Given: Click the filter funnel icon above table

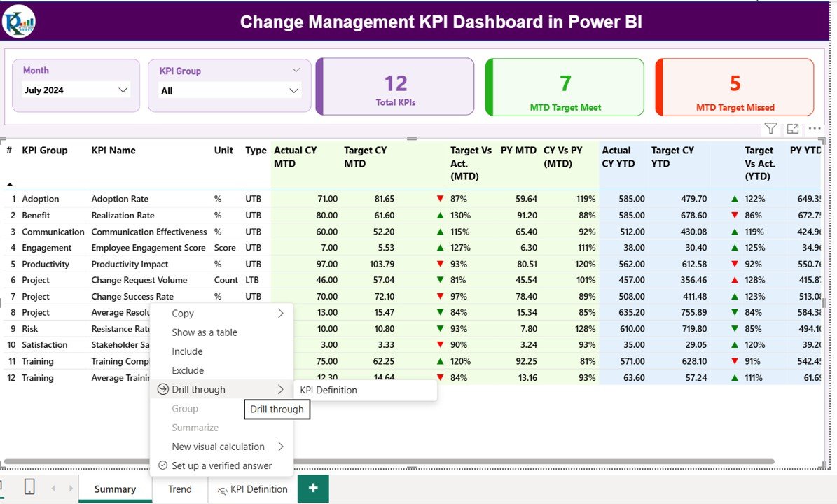Looking at the screenshot, I should coord(770,128).
